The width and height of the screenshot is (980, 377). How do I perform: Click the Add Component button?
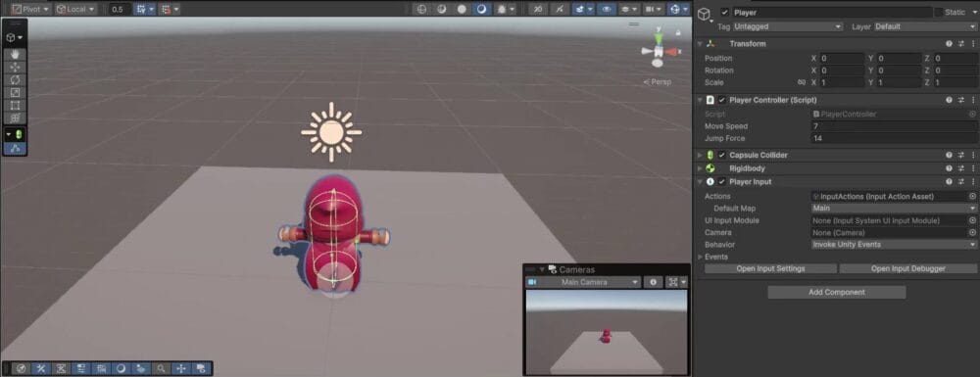pos(836,292)
